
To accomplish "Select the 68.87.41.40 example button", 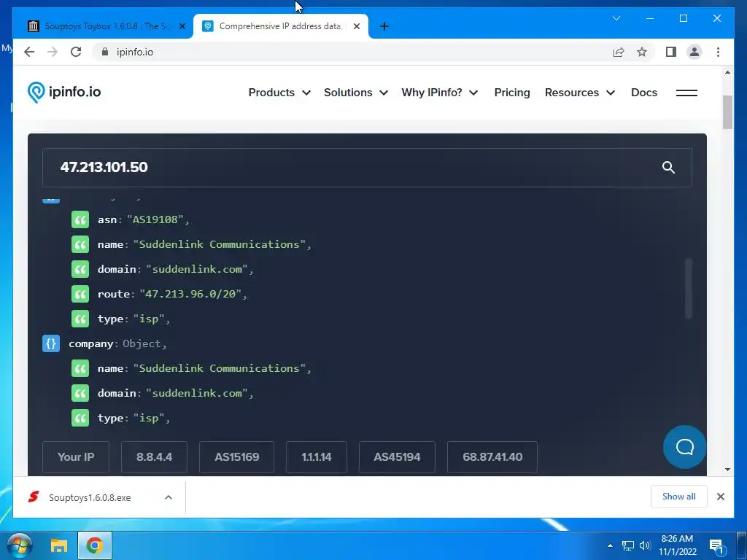I will [492, 456].
